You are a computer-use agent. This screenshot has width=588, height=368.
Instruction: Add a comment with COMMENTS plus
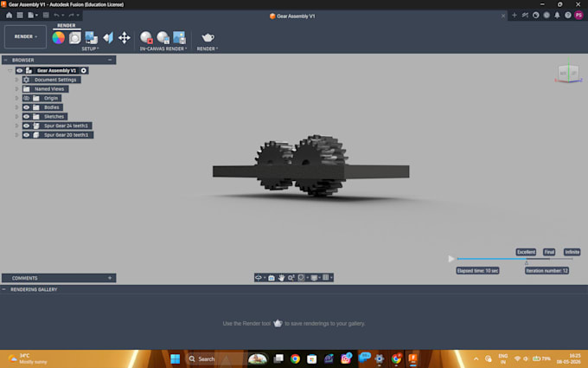coord(110,278)
